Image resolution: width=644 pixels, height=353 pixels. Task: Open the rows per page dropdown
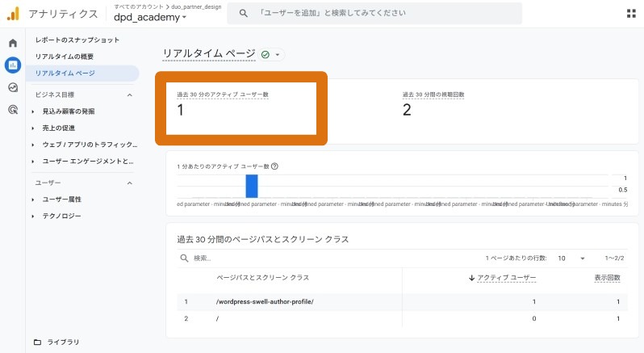pyautogui.click(x=571, y=258)
